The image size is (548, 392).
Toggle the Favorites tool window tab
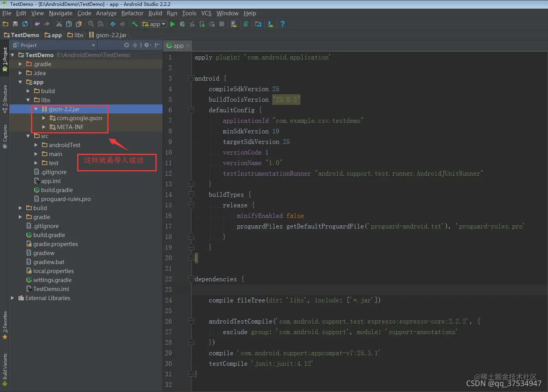coord(5,325)
